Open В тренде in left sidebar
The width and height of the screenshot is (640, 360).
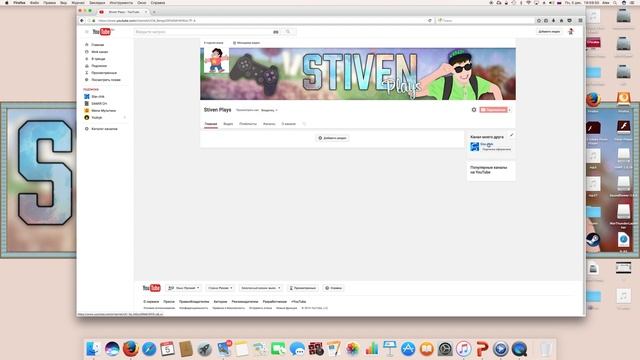coord(98,59)
